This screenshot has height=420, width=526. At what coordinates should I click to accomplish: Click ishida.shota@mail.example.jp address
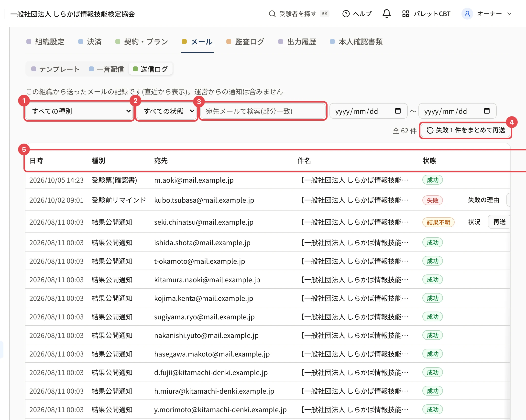click(202, 243)
